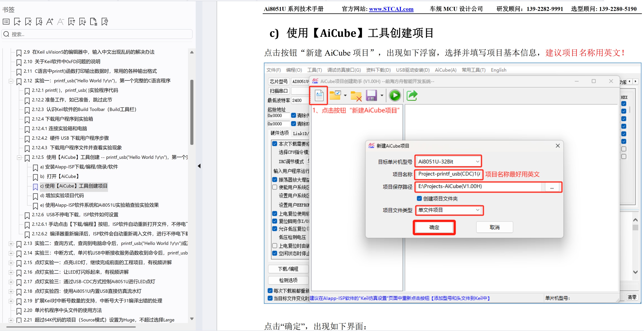Expand the 2.15 点灯实验一 bookmark node
The width and height of the screenshot is (644, 331).
(11, 263)
